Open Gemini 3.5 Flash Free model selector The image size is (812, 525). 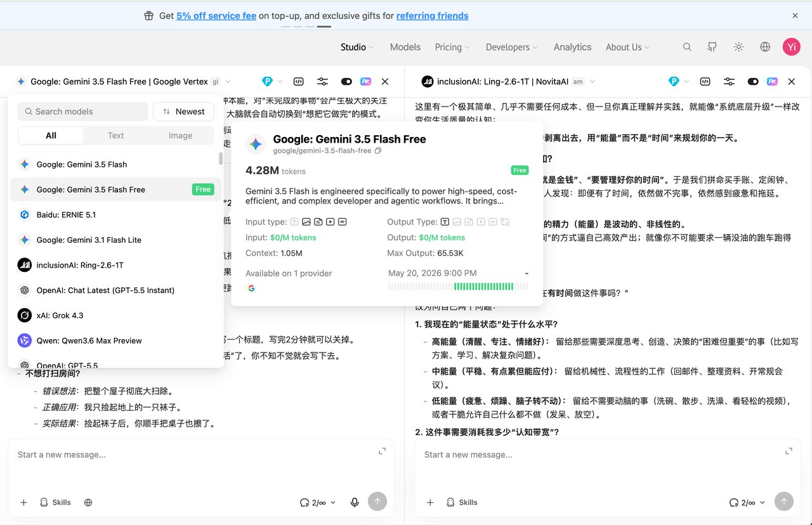[124, 81]
